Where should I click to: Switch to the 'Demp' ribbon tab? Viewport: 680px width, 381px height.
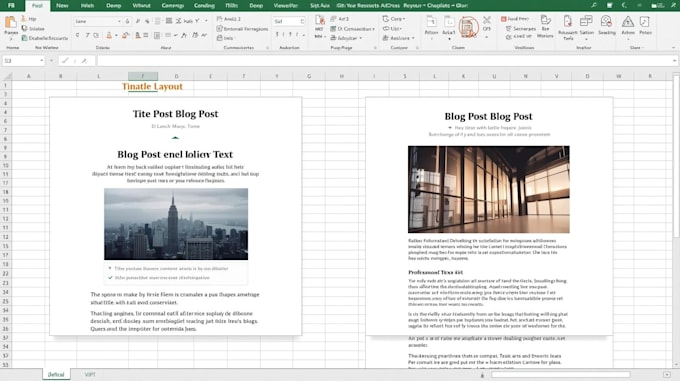pos(114,6)
